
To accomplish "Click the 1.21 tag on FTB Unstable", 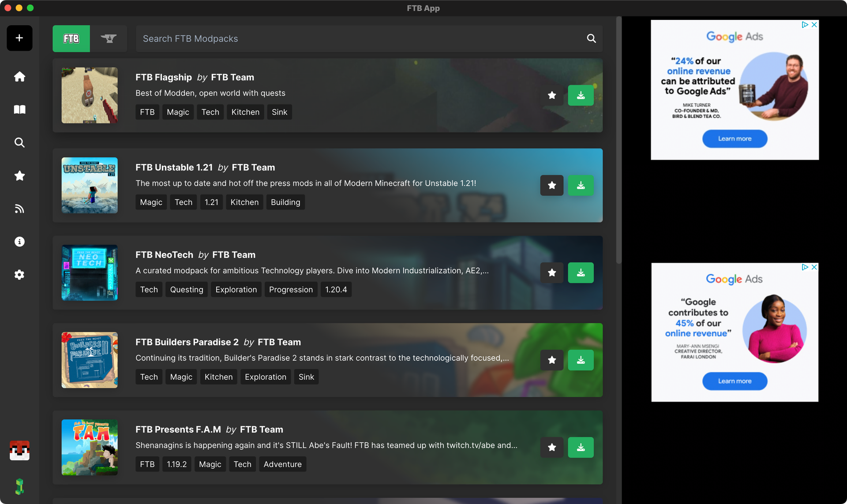I will click(211, 202).
